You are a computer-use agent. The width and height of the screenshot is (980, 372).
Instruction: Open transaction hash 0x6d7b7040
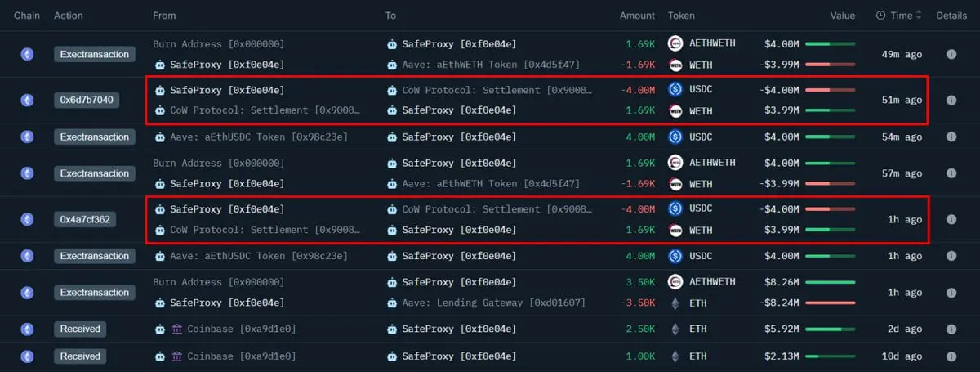tap(87, 100)
